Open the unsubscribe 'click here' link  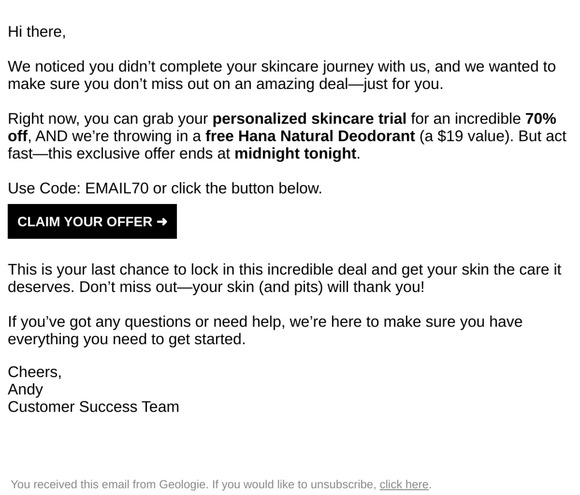point(404,484)
